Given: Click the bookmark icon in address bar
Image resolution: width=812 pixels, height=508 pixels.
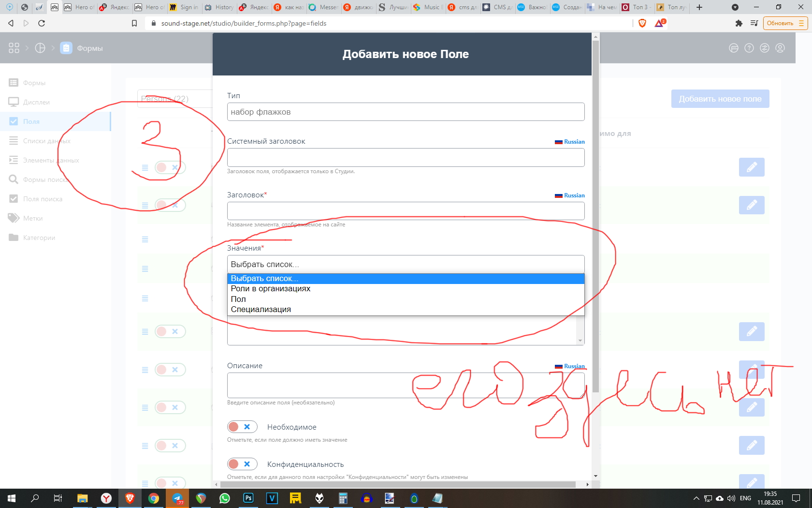Looking at the screenshot, I should 134,23.
